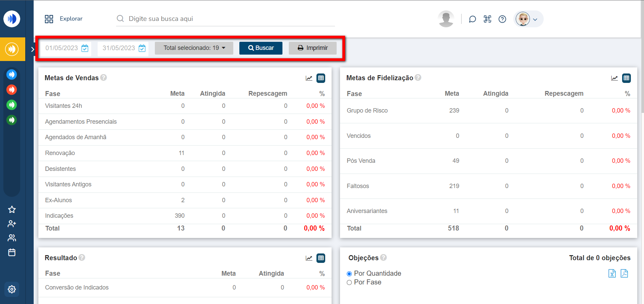Viewport: 644px width, 304px height.
Task: Export Objeções to Excel file
Action: tap(612, 273)
